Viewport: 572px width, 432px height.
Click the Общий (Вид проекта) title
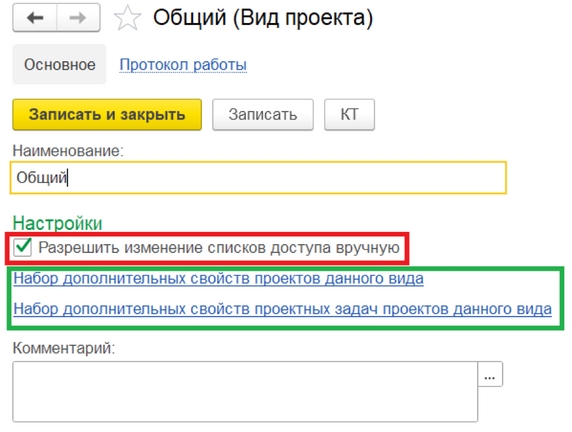263,18
